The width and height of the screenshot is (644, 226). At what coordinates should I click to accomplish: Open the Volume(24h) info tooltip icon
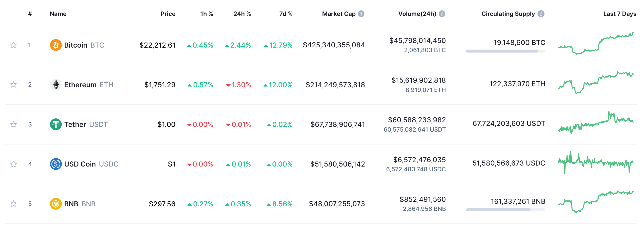pyautogui.click(x=443, y=14)
